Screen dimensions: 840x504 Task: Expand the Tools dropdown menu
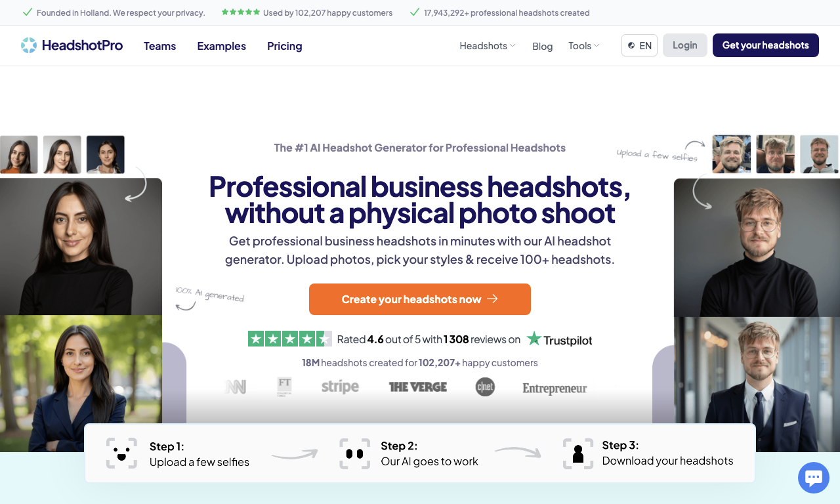[x=584, y=45]
